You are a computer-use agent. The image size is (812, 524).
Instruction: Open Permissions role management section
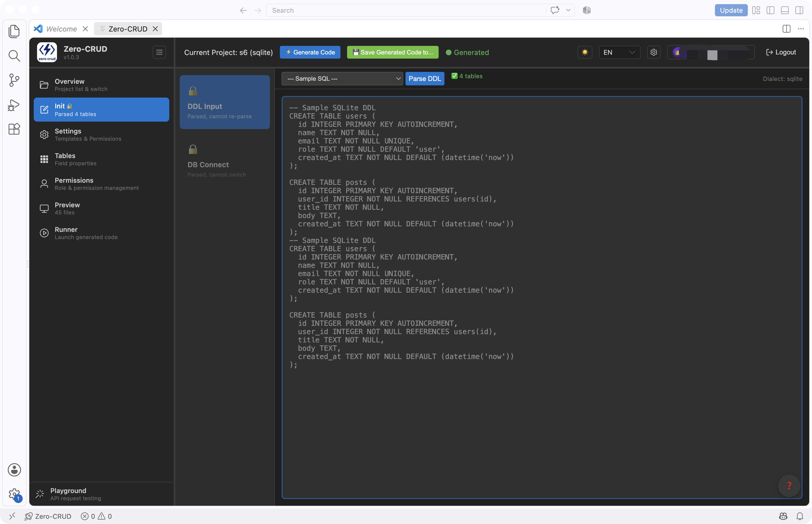click(x=101, y=184)
